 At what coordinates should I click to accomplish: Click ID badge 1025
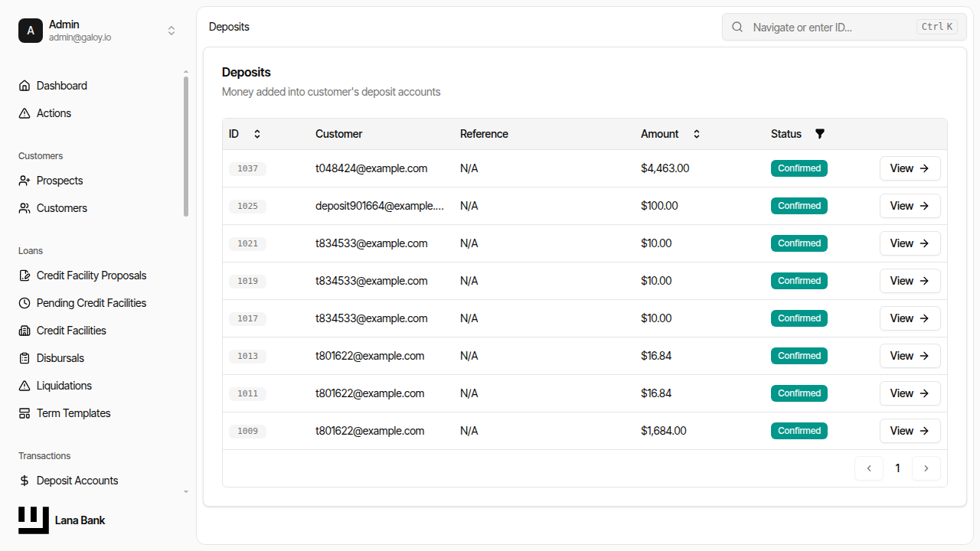(247, 206)
